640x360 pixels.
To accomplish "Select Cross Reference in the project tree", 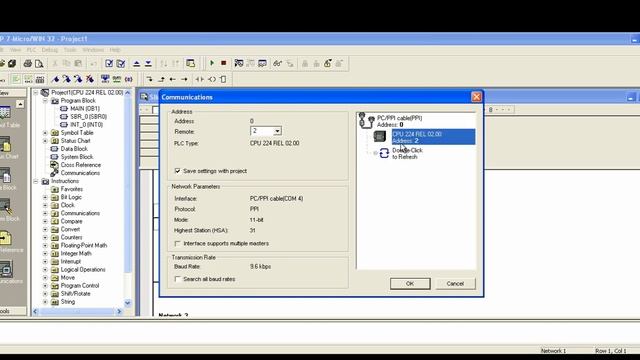I will coord(81,165).
